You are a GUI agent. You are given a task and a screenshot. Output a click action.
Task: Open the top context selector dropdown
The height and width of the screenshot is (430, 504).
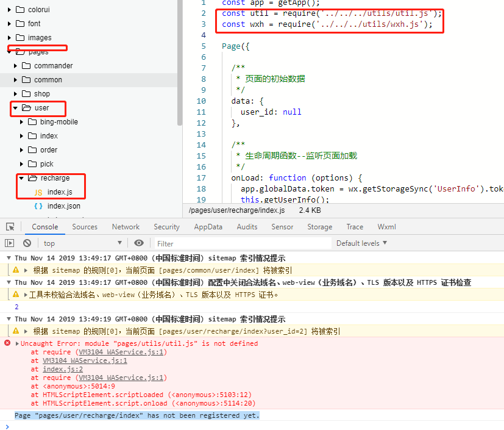(83, 243)
